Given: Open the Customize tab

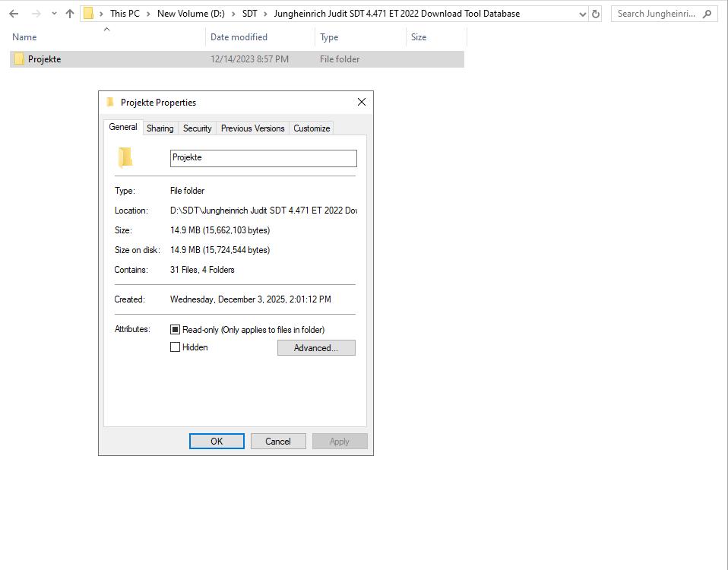Looking at the screenshot, I should point(312,128).
